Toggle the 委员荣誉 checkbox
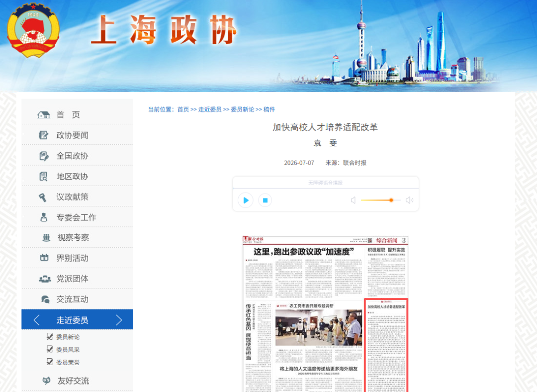Image resolution: width=537 pixels, height=392 pixels. coord(50,362)
